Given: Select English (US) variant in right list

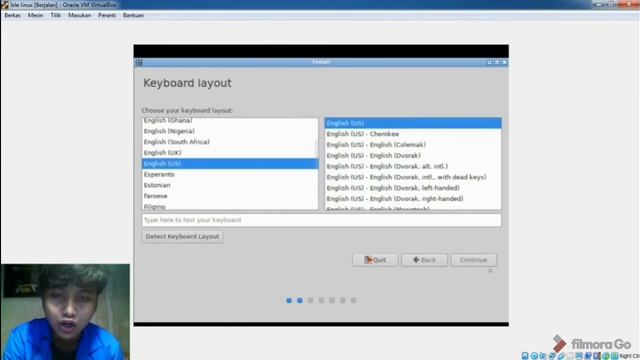Looking at the screenshot, I should point(413,123).
